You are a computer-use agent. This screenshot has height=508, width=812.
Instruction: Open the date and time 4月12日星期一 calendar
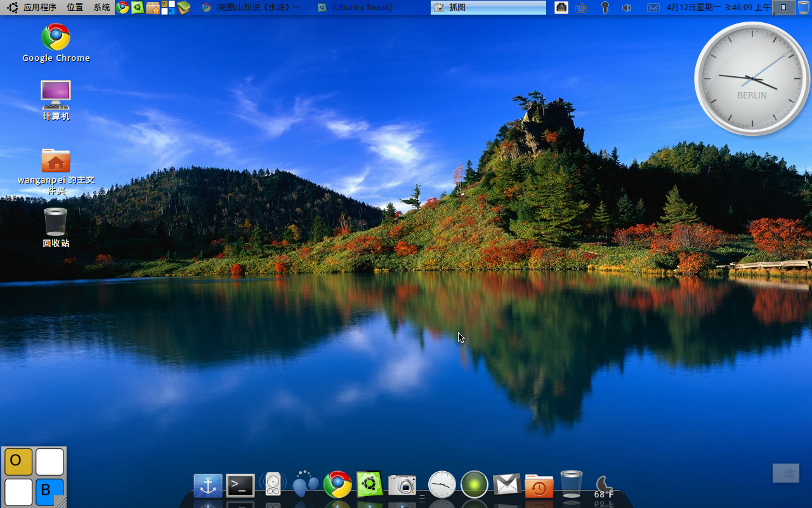pyautogui.click(x=718, y=8)
